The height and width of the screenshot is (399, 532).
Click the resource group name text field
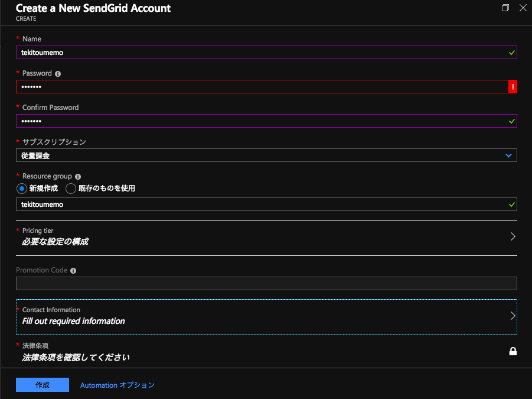pos(266,205)
